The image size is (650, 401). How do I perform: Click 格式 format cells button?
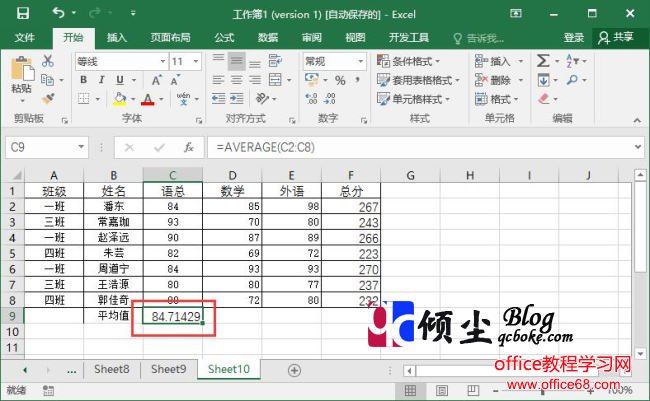(497, 99)
